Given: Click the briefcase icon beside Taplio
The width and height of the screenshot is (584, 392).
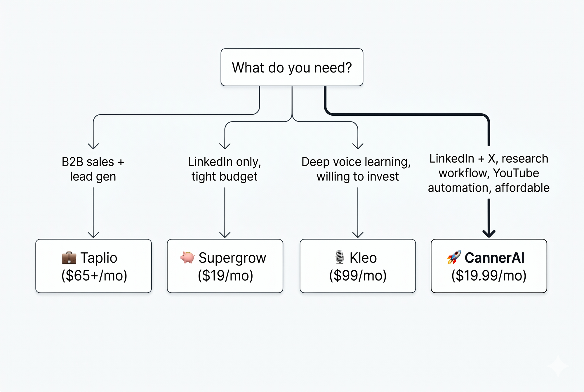Looking at the screenshot, I should point(69,258).
